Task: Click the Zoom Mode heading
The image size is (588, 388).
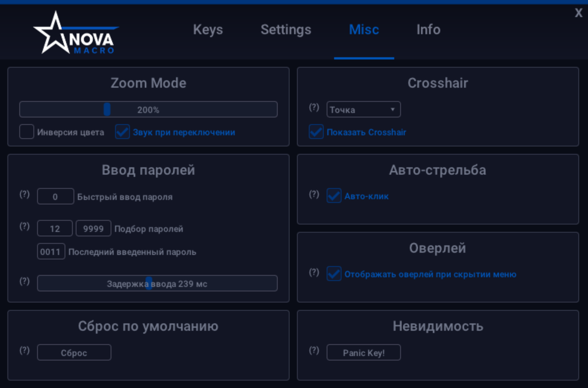Action: click(x=148, y=83)
